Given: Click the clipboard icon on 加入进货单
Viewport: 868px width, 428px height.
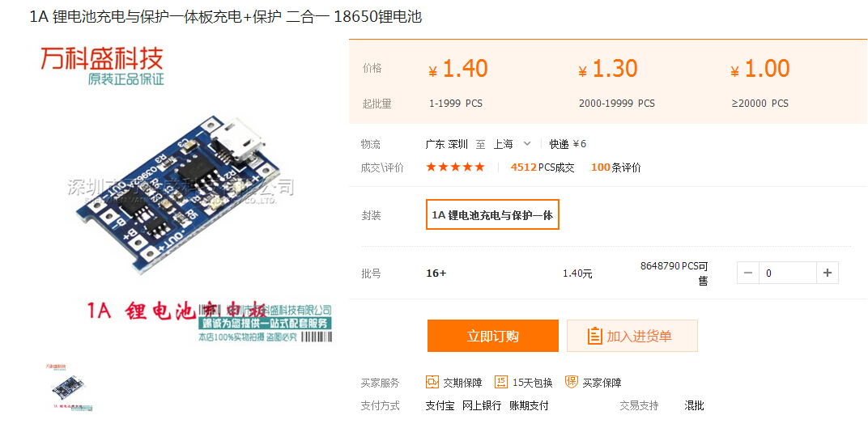Looking at the screenshot, I should 594,337.
